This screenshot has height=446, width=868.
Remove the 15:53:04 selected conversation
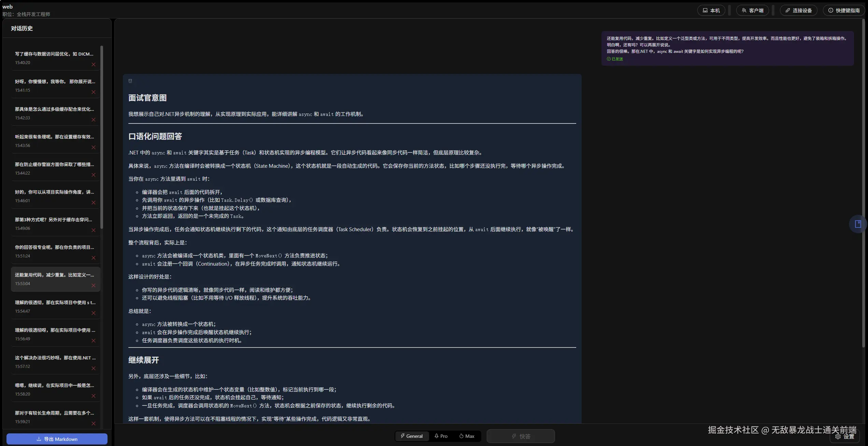tap(94, 285)
